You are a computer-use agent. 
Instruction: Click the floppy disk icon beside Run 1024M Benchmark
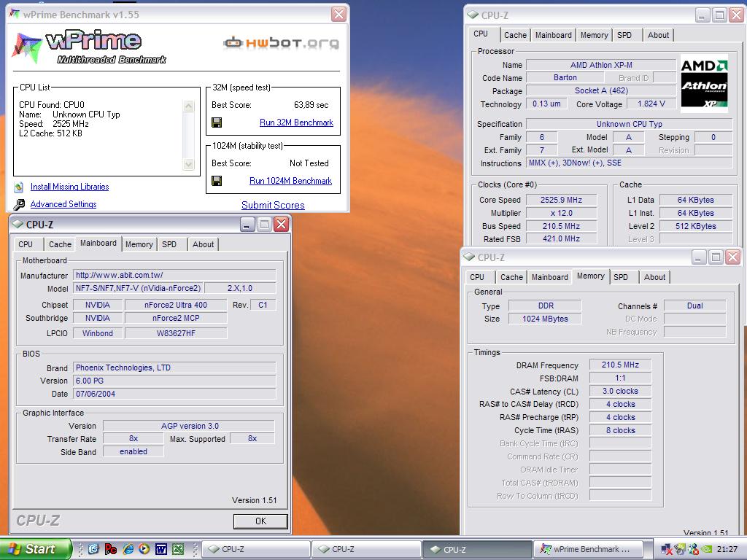[x=216, y=181]
